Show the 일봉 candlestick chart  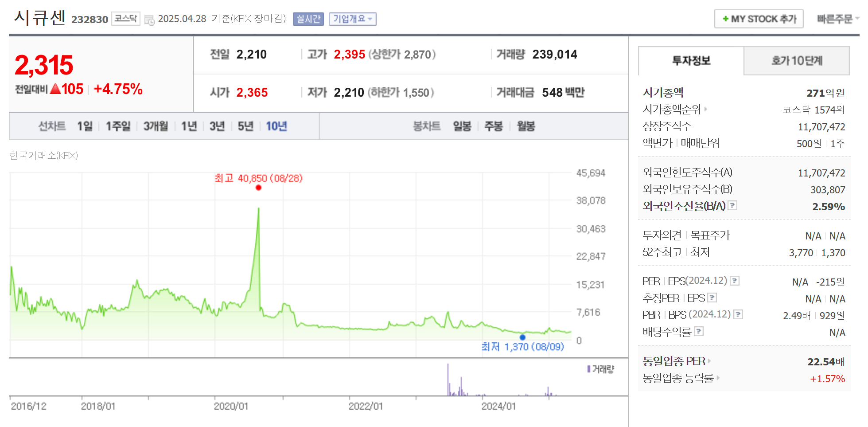click(462, 126)
